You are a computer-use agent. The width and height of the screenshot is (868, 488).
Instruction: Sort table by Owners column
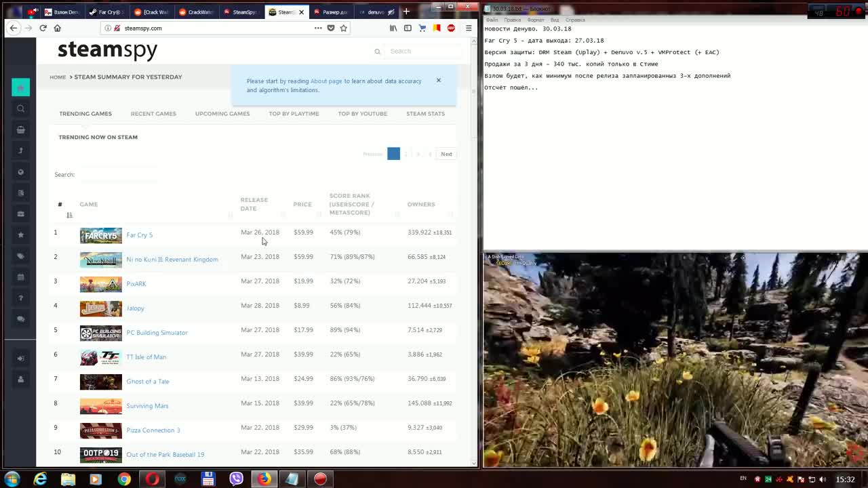429,204
